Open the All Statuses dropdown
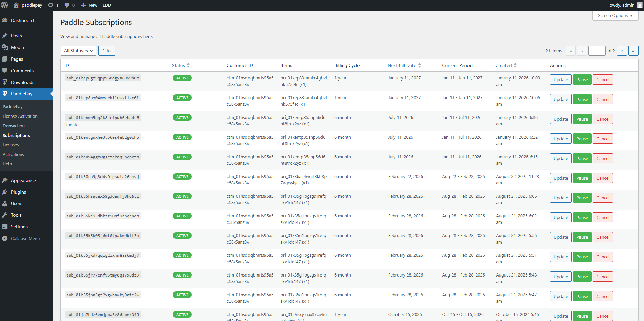Viewport: 644px width, 321px height. (78, 51)
